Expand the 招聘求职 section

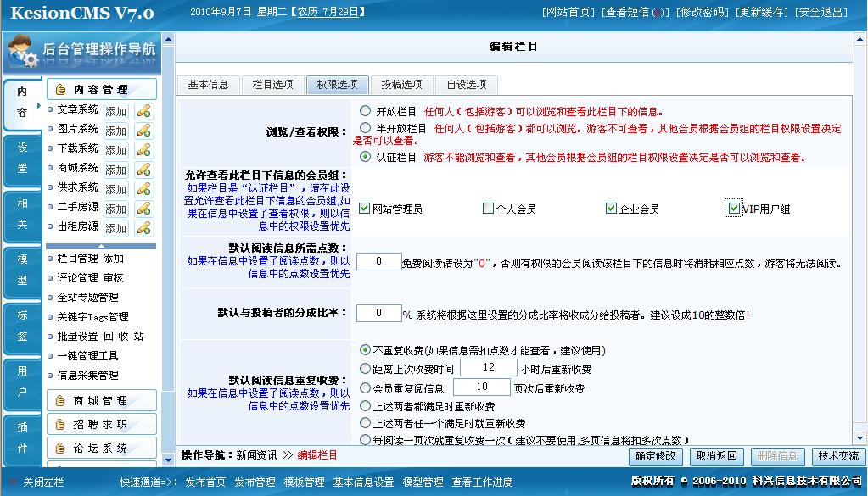[102, 424]
